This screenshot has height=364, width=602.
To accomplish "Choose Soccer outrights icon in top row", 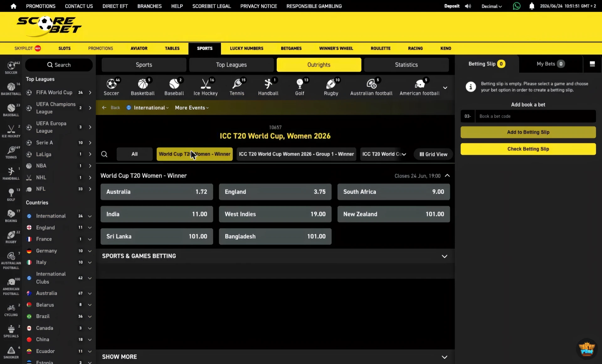I will click(x=111, y=87).
